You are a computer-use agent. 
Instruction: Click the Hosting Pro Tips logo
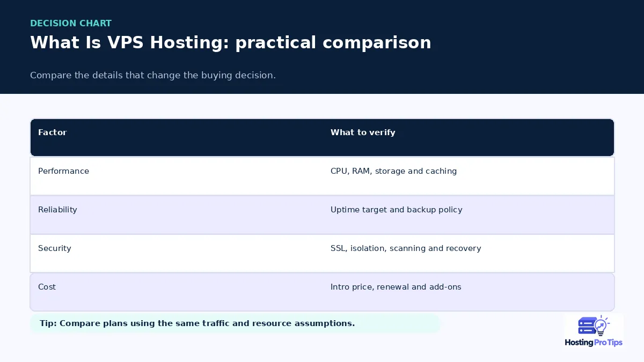pos(594,331)
